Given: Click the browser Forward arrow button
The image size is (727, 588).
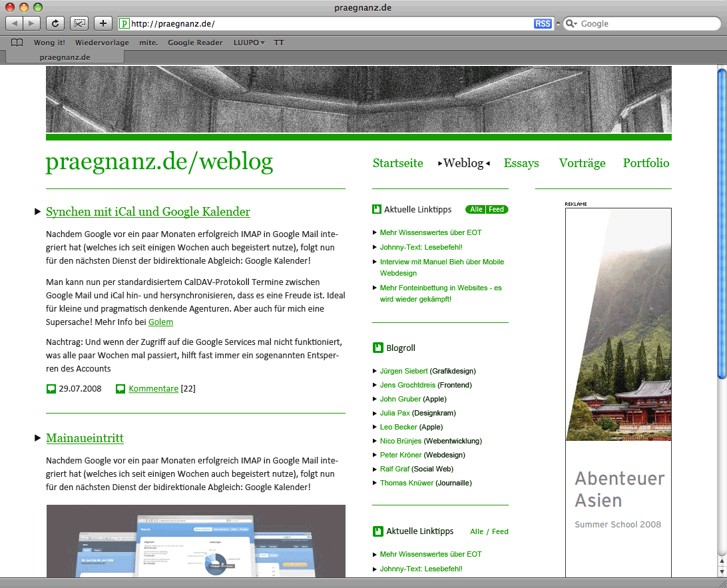Looking at the screenshot, I should coord(31,23).
